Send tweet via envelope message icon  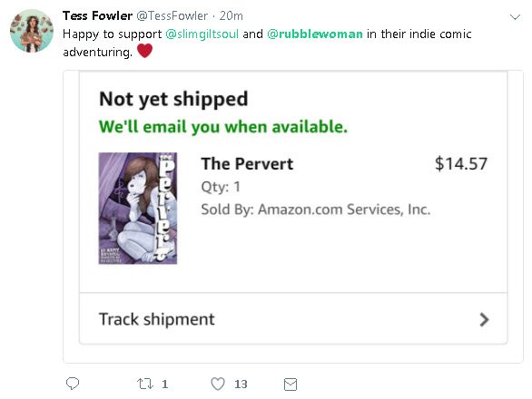click(291, 384)
